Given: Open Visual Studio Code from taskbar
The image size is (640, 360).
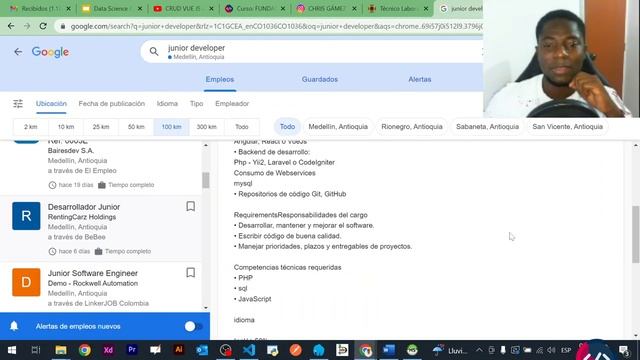Looking at the screenshot, I should click(249, 350).
